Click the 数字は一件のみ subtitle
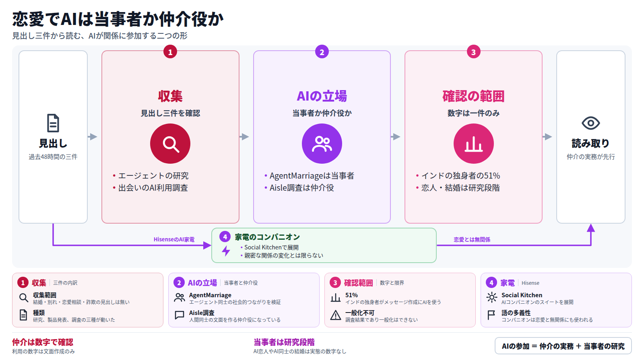This screenshot has width=644, height=362. coord(474,113)
